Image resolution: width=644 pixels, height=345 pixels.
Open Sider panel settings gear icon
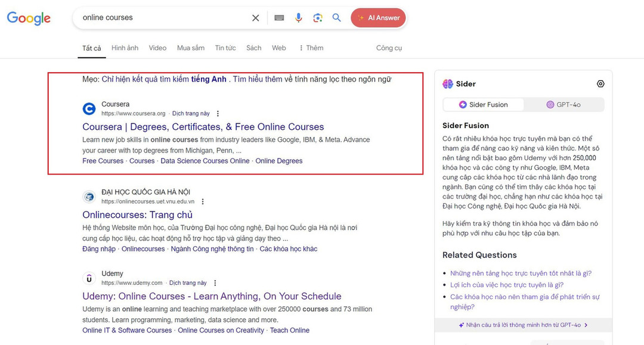coord(600,83)
